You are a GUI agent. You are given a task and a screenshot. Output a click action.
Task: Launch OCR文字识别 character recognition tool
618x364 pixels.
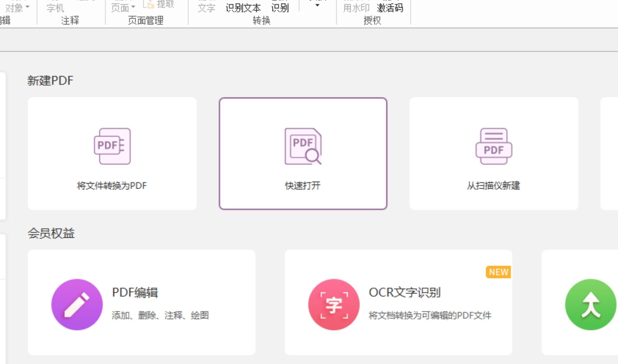click(334, 305)
